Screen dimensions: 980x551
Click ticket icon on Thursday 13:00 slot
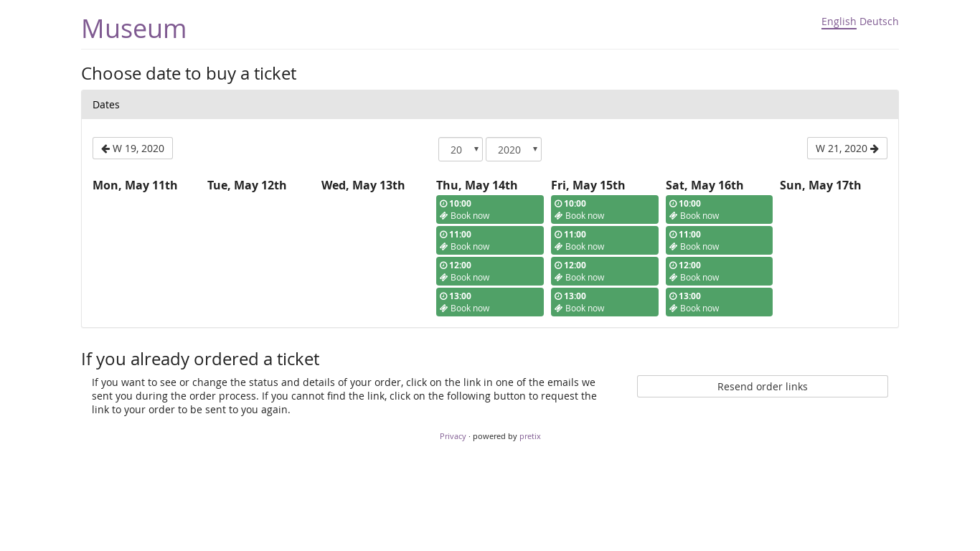point(444,309)
